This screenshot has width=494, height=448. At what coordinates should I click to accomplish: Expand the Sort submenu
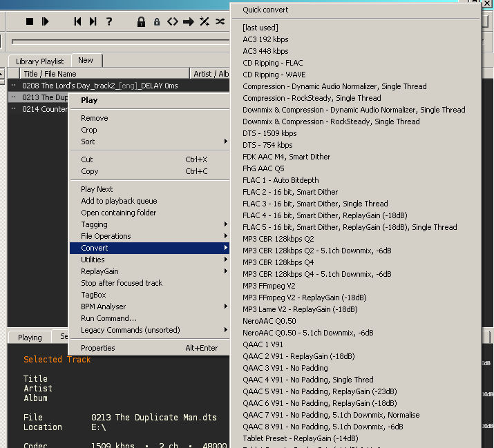pyautogui.click(x=149, y=142)
